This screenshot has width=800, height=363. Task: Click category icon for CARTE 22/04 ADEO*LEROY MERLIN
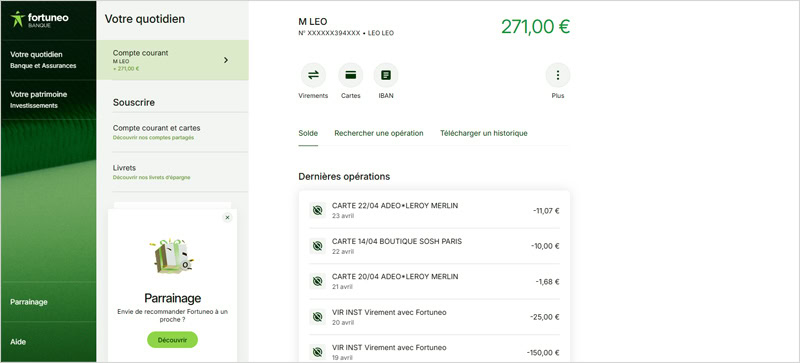click(317, 210)
